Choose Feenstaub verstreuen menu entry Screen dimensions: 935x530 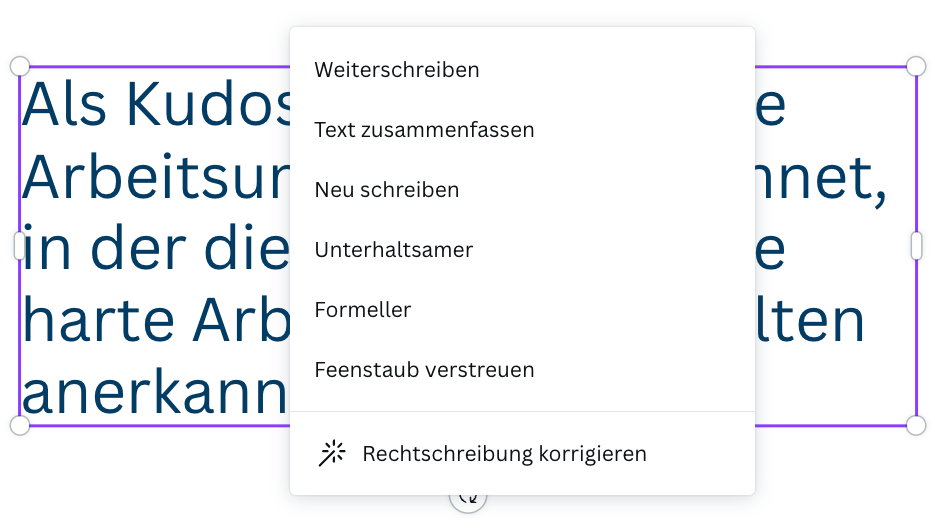424,370
